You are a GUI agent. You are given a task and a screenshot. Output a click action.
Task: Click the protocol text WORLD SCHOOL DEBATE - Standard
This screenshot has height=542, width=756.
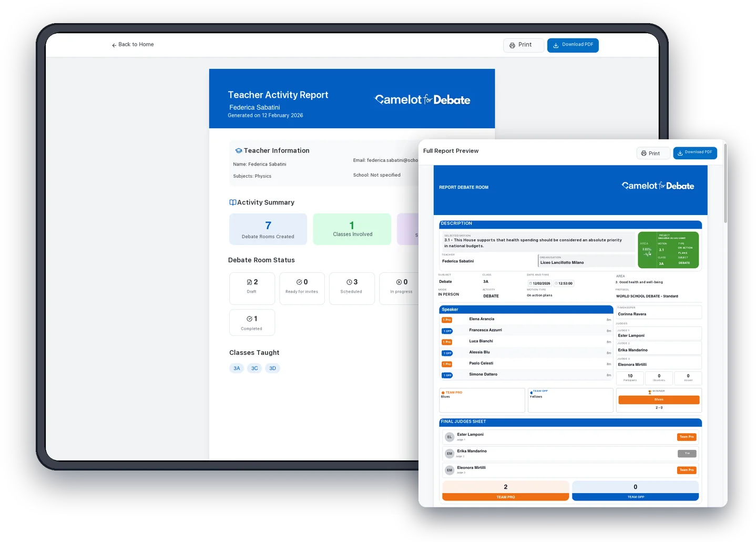(x=647, y=296)
